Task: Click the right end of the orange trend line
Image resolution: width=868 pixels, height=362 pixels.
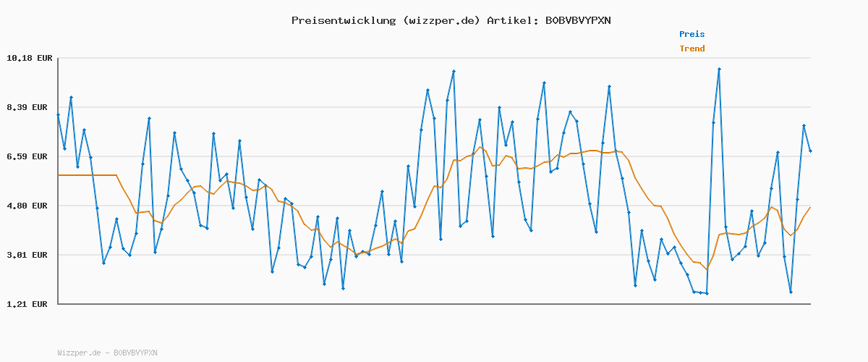Action: (x=810, y=208)
